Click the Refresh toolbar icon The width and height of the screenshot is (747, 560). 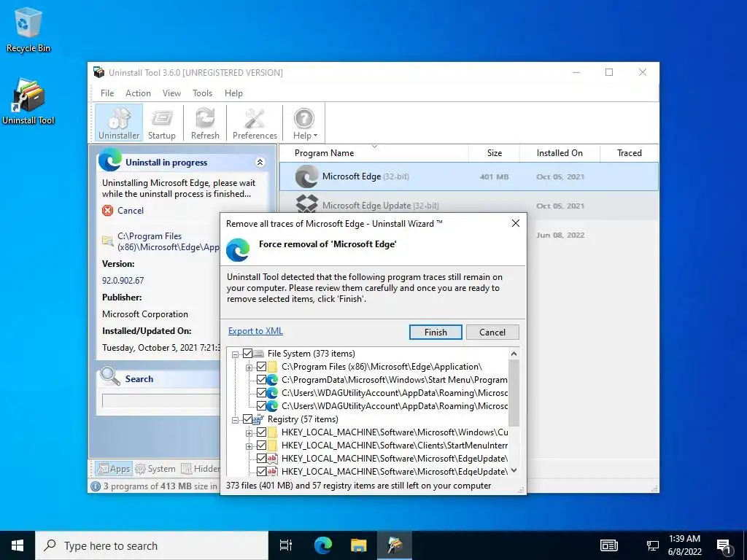pyautogui.click(x=205, y=122)
